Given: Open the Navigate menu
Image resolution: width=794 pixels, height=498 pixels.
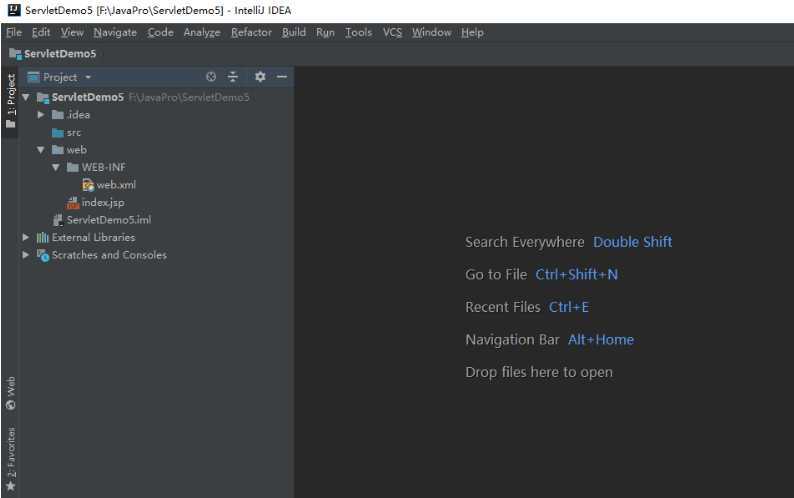Looking at the screenshot, I should (115, 32).
